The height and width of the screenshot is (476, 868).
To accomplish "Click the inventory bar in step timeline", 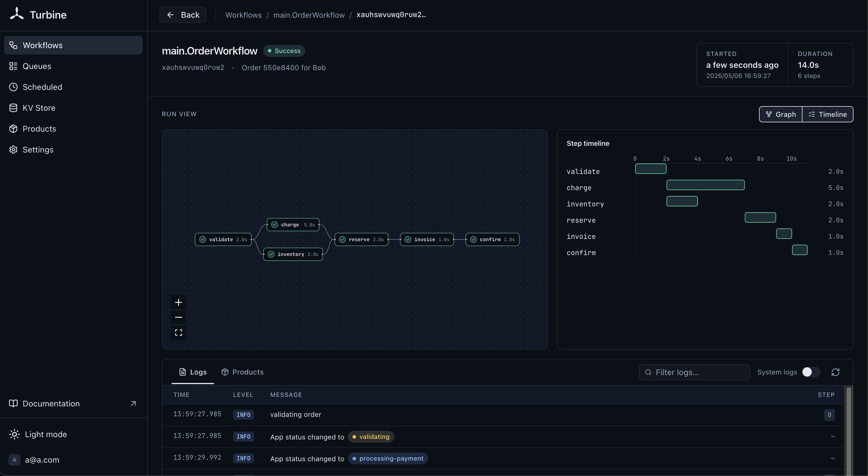I will (x=682, y=201).
